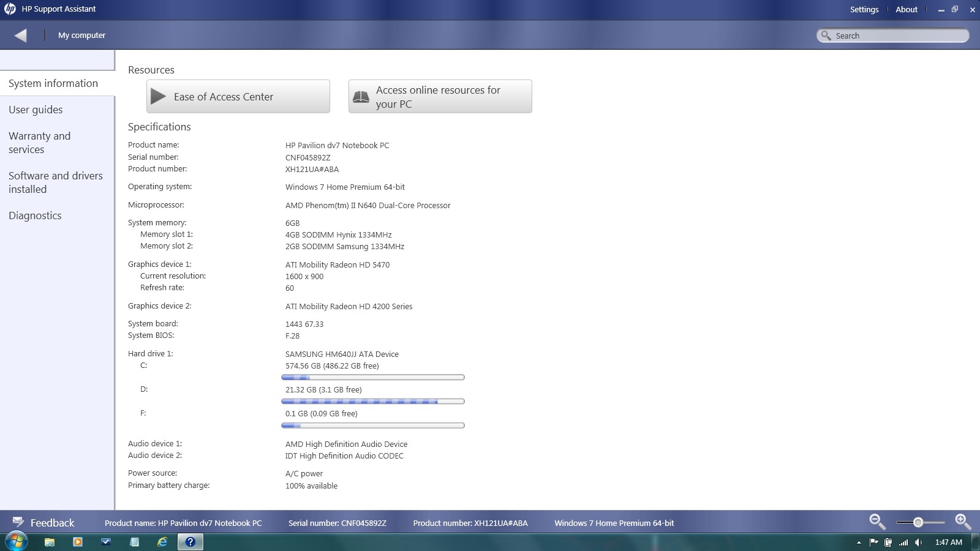
Task: Launch Internet Explorer from the taskbar
Action: (162, 542)
